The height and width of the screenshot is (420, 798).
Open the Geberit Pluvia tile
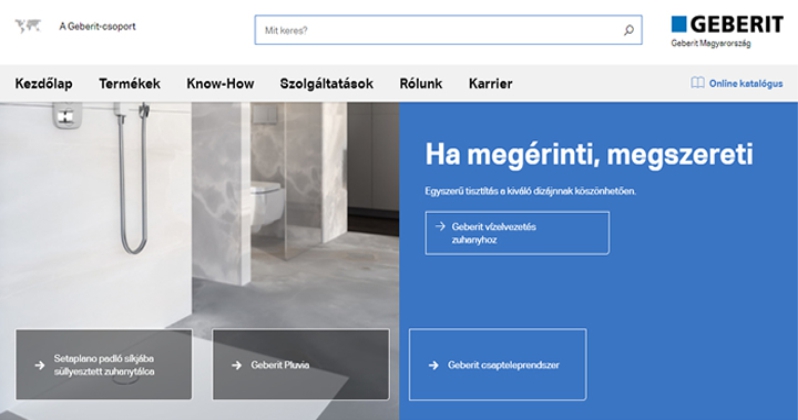coord(301,365)
